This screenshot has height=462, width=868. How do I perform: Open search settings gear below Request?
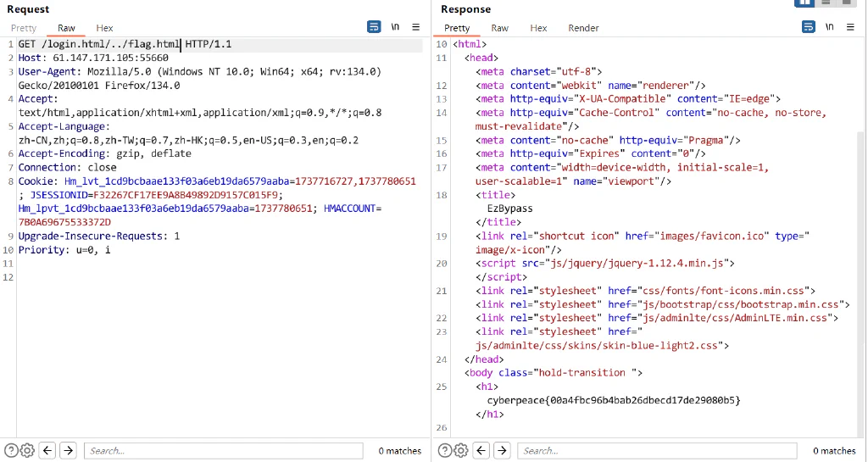coord(27,450)
